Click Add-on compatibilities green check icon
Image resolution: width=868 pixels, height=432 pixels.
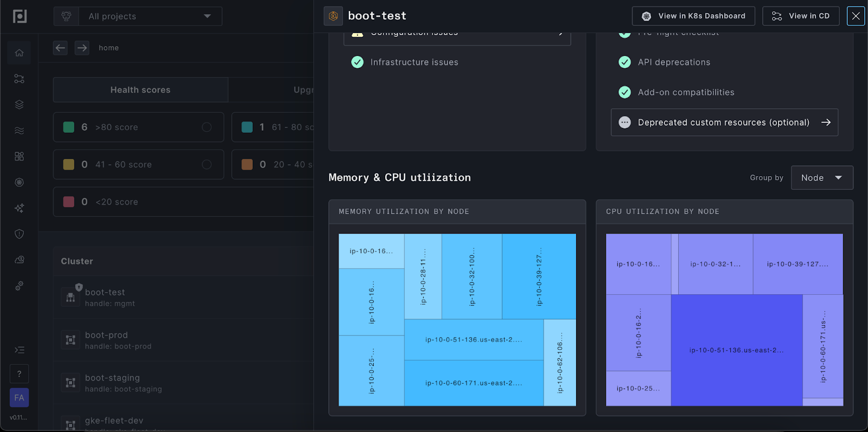click(x=625, y=92)
